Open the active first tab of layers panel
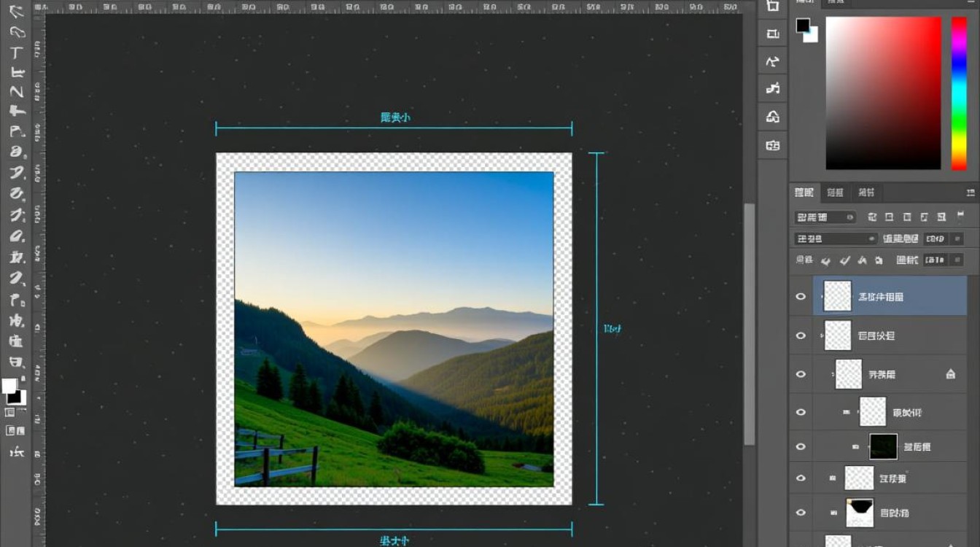The width and height of the screenshot is (980, 547). [x=804, y=193]
